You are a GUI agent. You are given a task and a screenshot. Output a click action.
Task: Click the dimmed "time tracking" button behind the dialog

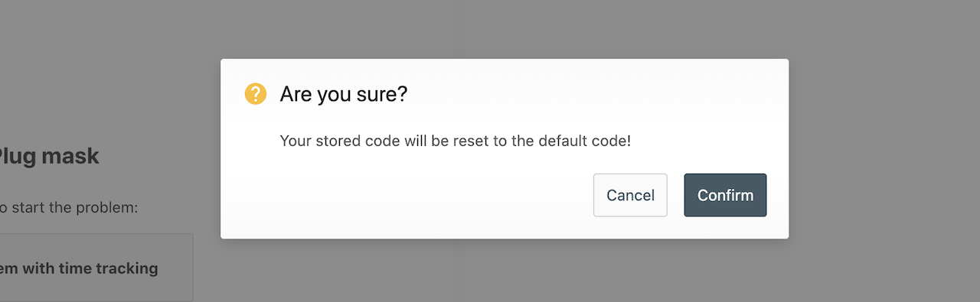click(79, 268)
